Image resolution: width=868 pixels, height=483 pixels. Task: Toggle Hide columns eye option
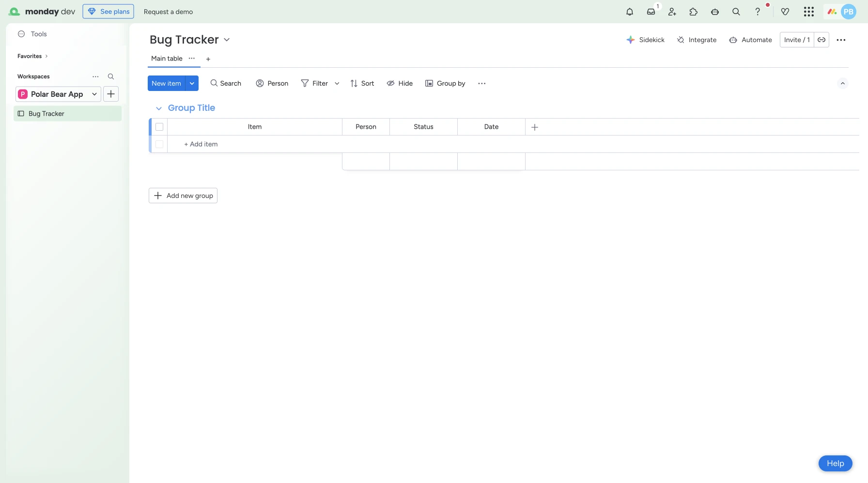tap(400, 83)
